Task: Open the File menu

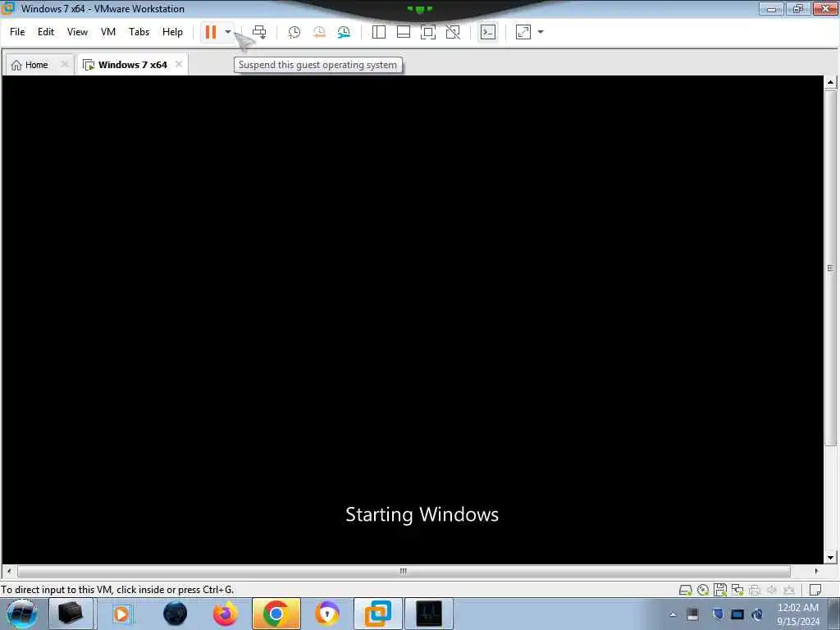Action: (x=17, y=32)
